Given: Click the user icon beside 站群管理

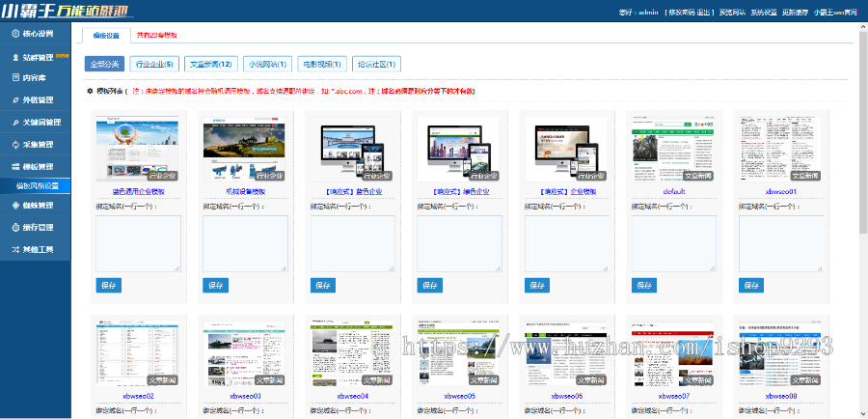Looking at the screenshot, I should [x=14, y=57].
